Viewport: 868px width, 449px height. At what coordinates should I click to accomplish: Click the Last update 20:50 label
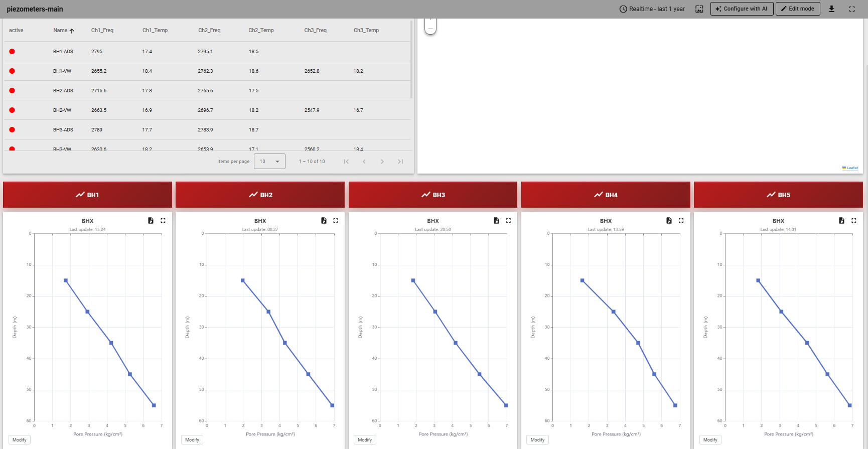pos(433,230)
